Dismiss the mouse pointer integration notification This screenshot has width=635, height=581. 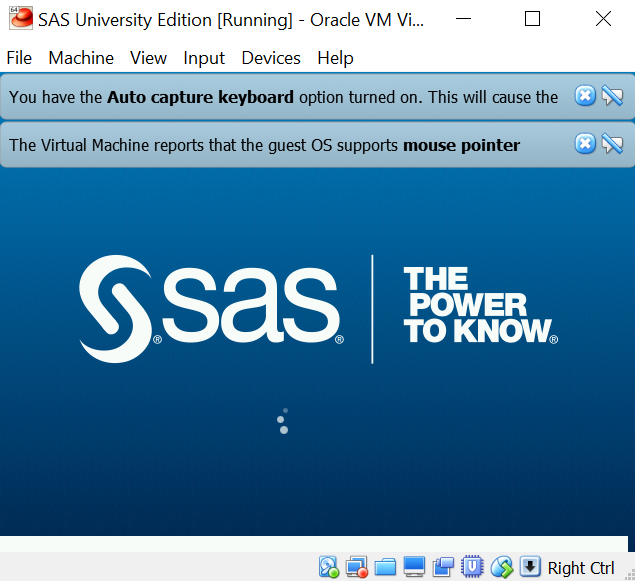click(585, 144)
